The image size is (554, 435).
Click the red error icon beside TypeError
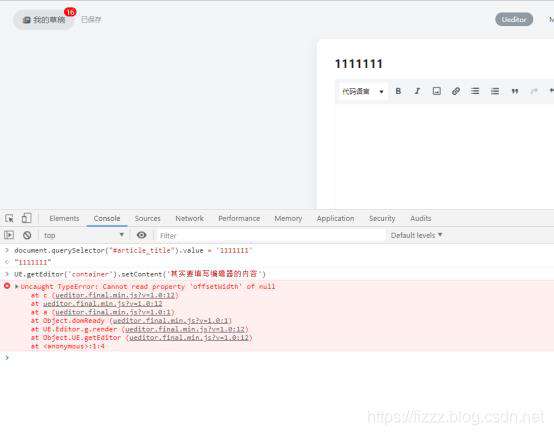click(7, 286)
